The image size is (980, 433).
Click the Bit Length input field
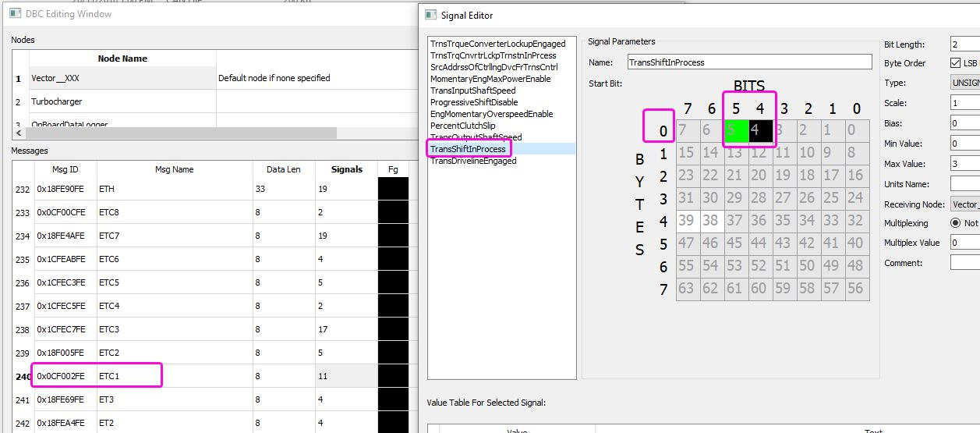point(965,44)
